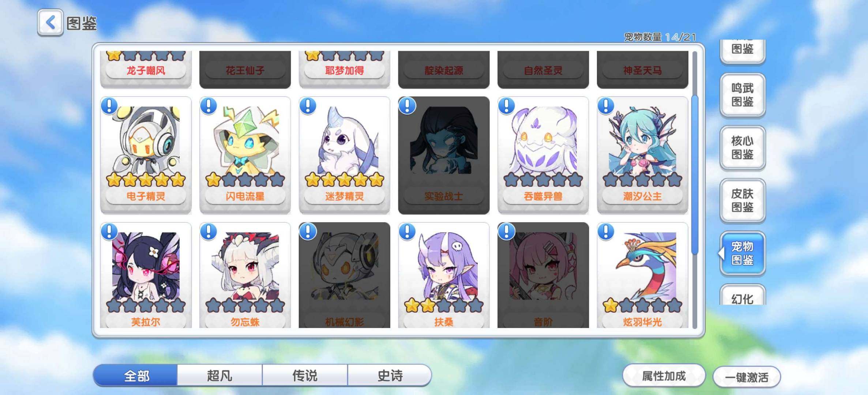The image size is (868, 395).
Task: Tap the info badge on 机械幻影 card
Action: (x=308, y=232)
